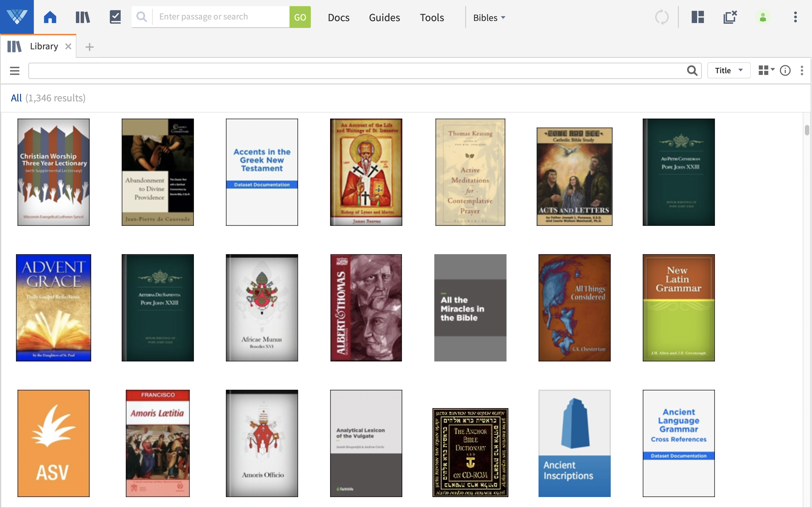This screenshot has height=508, width=812.
Task: Open the user account profile icon
Action: [x=763, y=17]
